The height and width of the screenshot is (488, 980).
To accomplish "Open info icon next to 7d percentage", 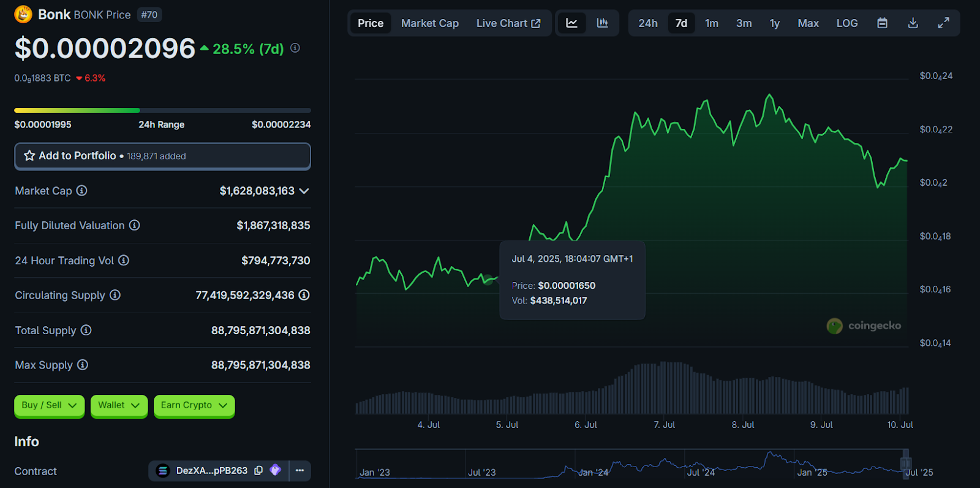I will click(x=295, y=48).
